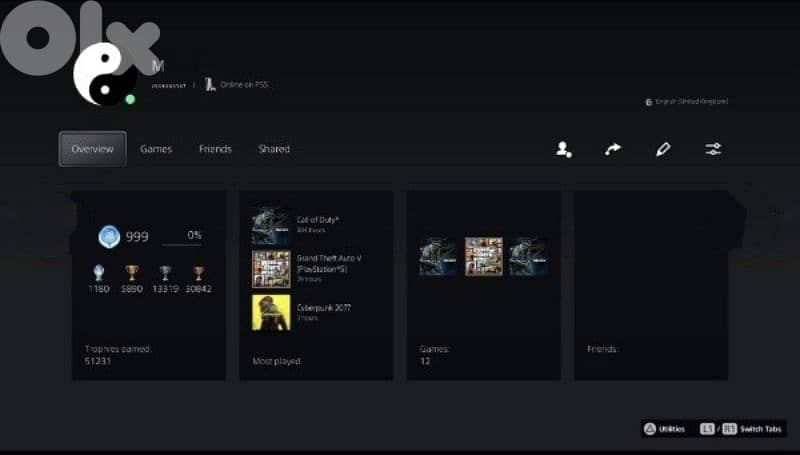Click the silver trophy icon above 13319
This screenshot has height=455, width=800.
click(165, 273)
